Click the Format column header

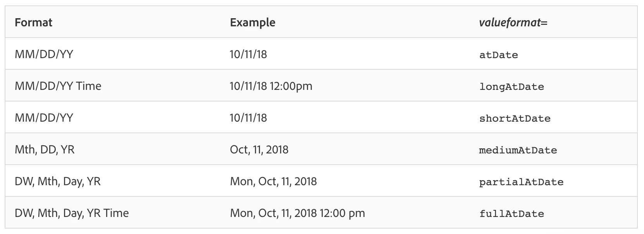click(x=33, y=22)
